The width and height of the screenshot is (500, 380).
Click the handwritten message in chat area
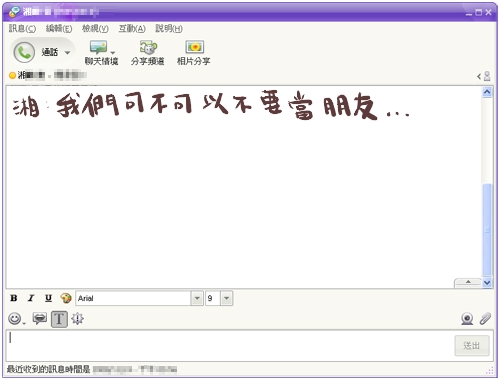pyautogui.click(x=211, y=105)
